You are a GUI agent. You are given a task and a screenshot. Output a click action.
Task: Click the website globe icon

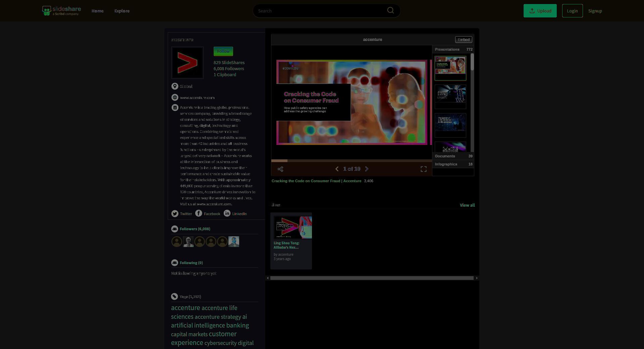175,97
